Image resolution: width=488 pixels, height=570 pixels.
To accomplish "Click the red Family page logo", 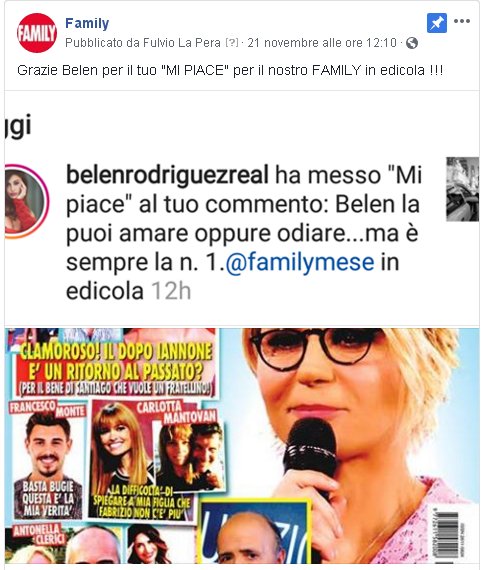I will pyautogui.click(x=37, y=33).
